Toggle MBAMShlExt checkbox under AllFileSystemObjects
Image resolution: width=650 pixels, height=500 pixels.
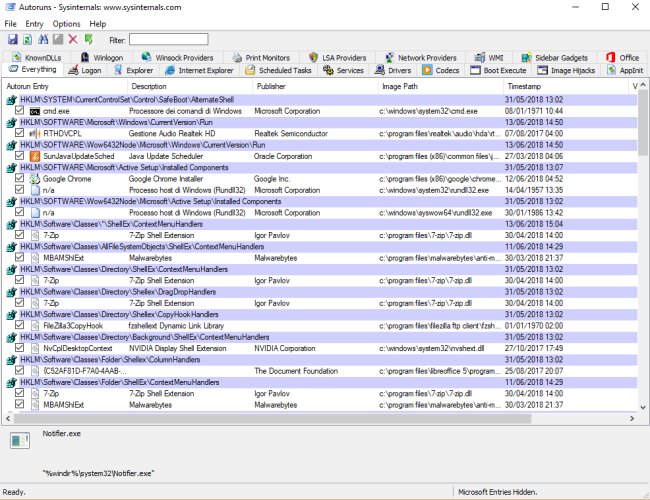point(19,257)
